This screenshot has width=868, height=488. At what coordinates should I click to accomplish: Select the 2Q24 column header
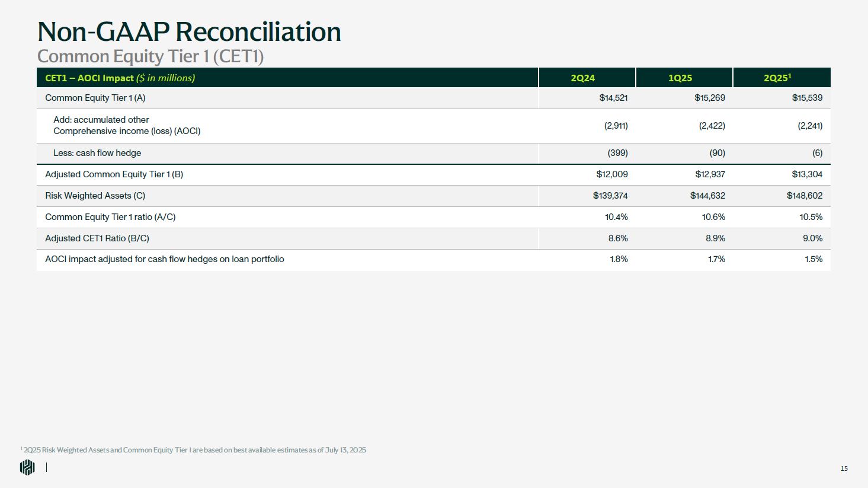(x=582, y=78)
